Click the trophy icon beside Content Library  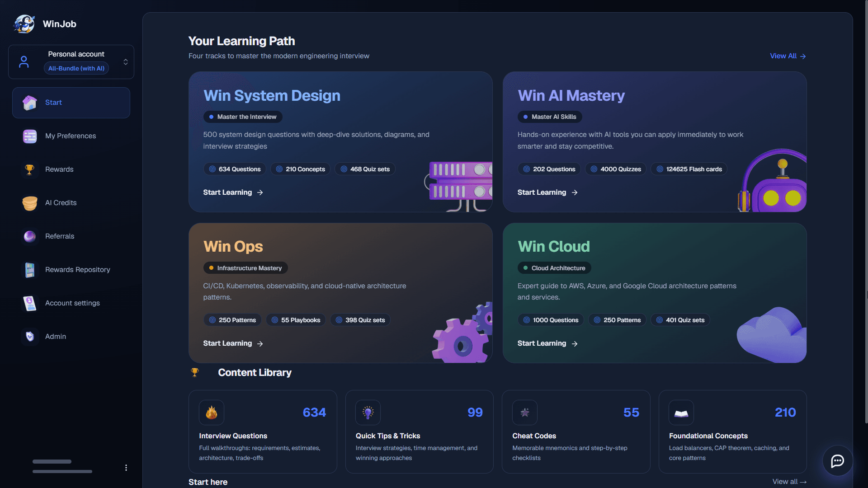coord(195,372)
